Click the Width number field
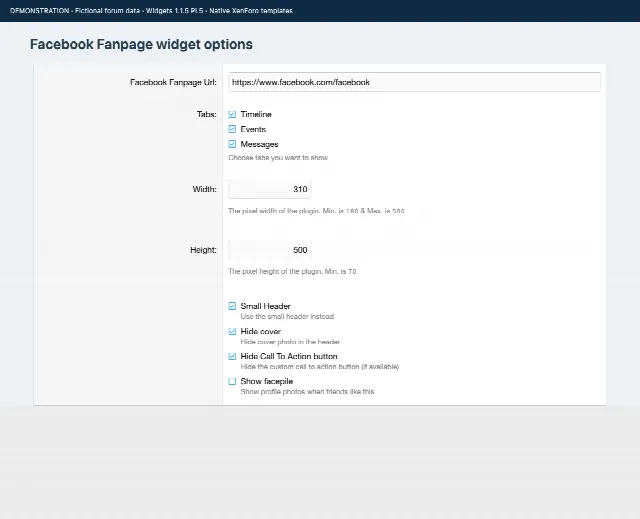This screenshot has height=519, width=640. (x=270, y=189)
